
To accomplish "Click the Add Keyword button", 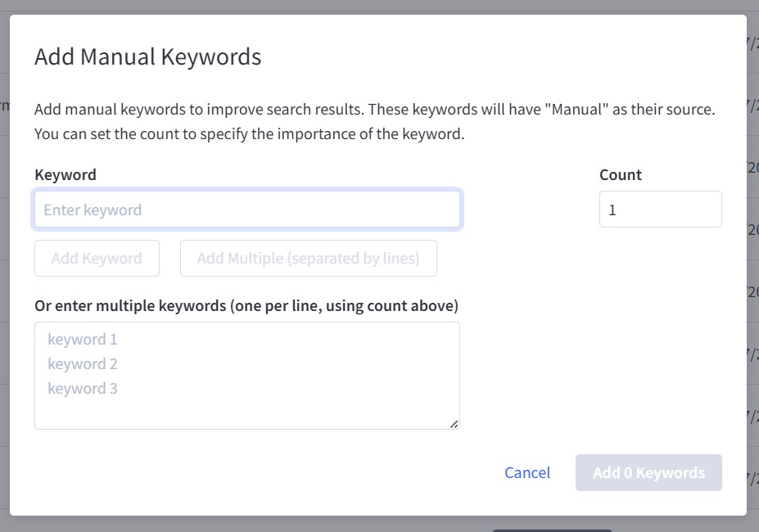I will pos(97,259).
